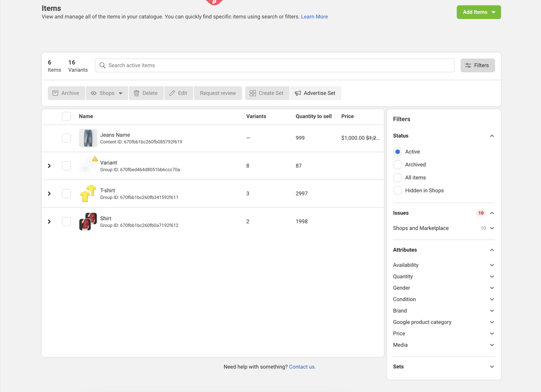The height and width of the screenshot is (392, 541).
Task: Open the Jeans product thumbnail
Action: click(x=88, y=138)
